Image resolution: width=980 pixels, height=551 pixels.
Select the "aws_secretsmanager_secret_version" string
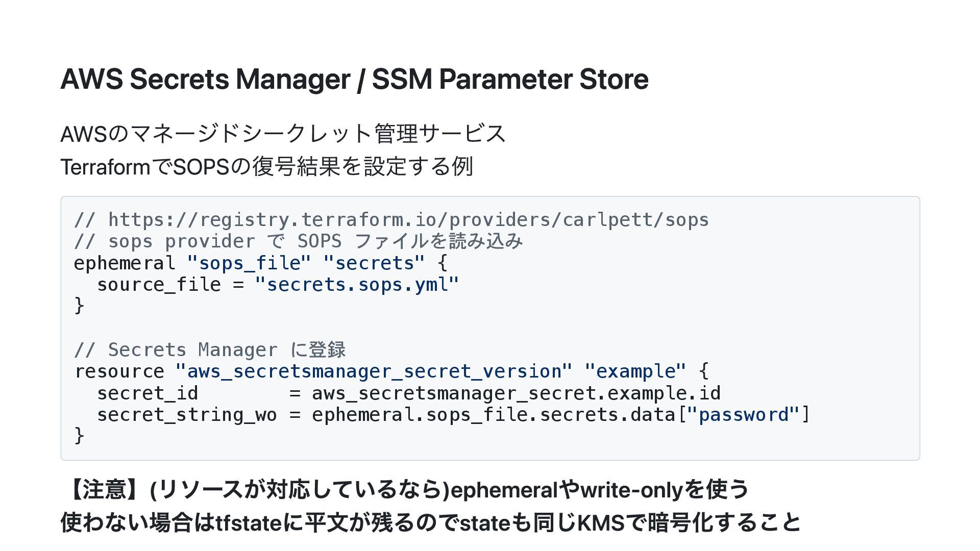click(374, 371)
